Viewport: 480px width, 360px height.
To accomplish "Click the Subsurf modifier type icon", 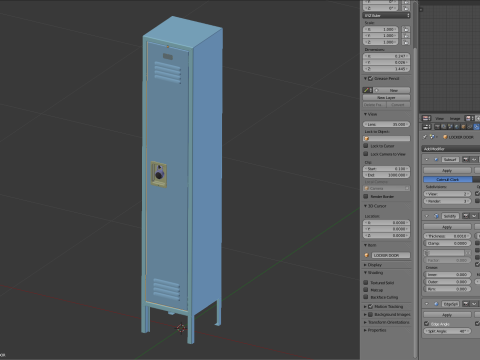I will click(x=436, y=160).
